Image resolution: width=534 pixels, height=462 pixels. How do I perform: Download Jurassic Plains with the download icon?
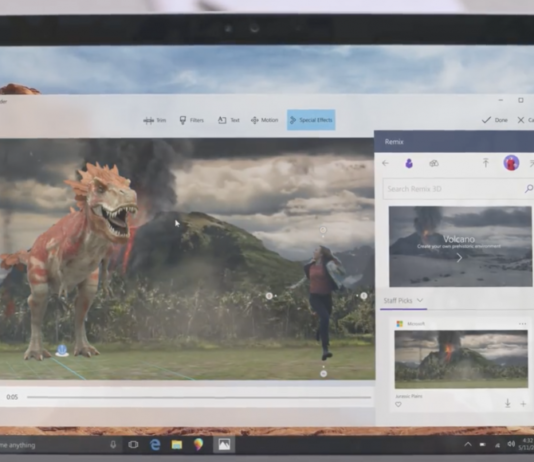pyautogui.click(x=507, y=404)
